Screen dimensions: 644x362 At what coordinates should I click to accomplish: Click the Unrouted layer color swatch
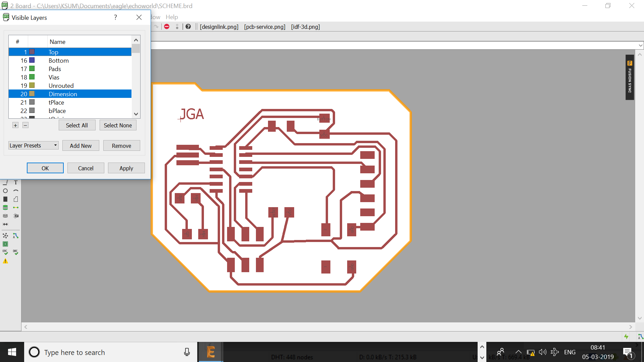(x=32, y=85)
